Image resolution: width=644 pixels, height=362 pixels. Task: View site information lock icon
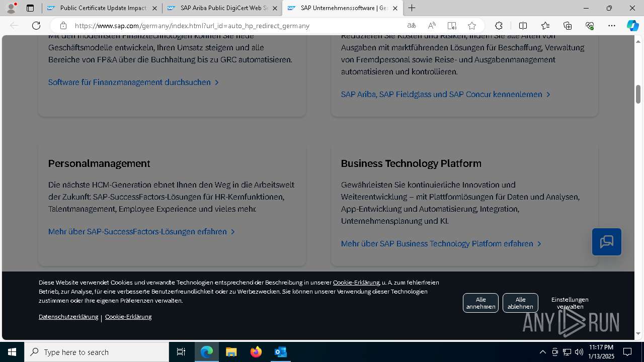(63, 26)
